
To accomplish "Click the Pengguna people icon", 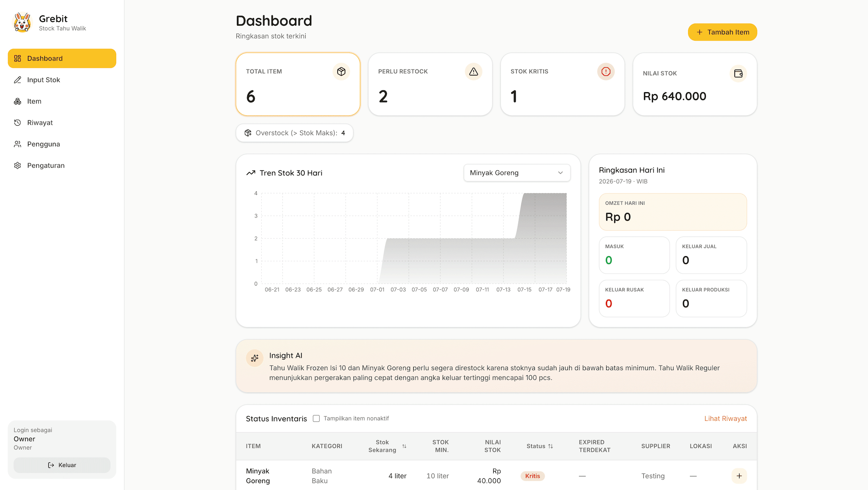I will pyautogui.click(x=18, y=144).
